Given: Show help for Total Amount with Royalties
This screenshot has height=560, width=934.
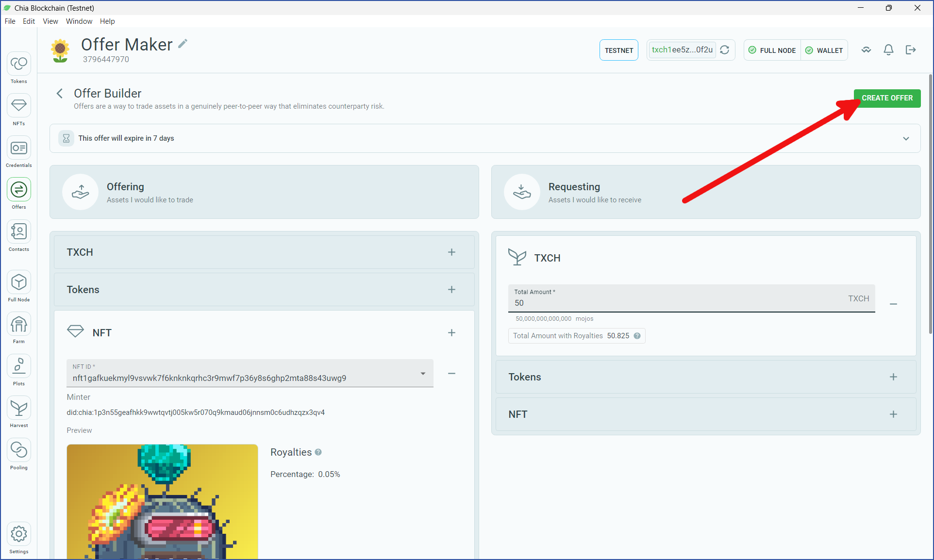Looking at the screenshot, I should [637, 336].
